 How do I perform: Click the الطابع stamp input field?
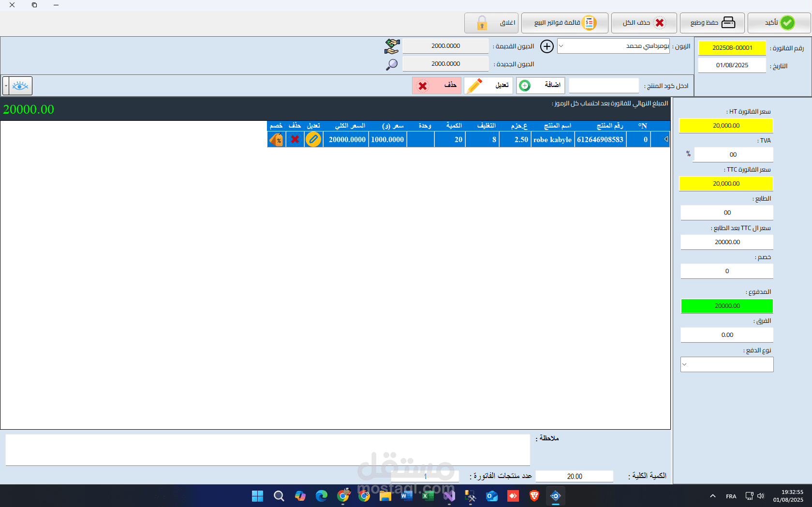point(727,213)
